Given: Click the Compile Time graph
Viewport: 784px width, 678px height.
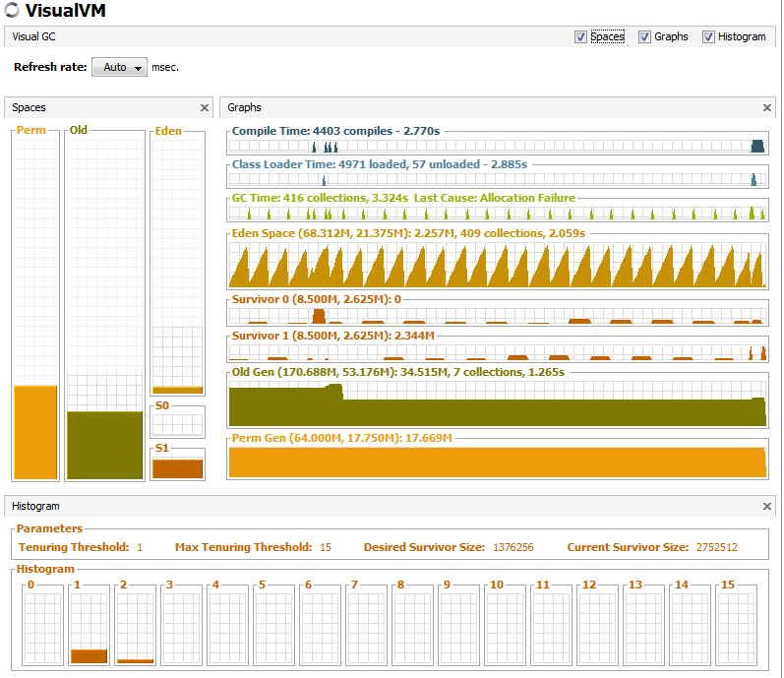Looking at the screenshot, I should click(498, 146).
